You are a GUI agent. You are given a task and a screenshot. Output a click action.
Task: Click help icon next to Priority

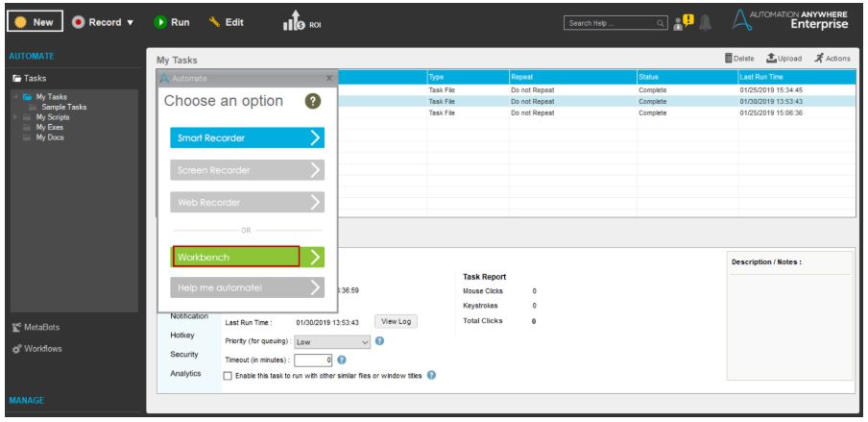379,341
